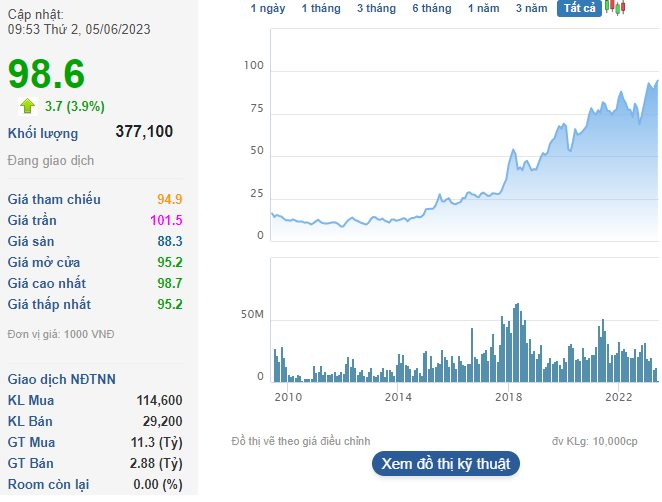The height and width of the screenshot is (502, 662).
Task: Click the "Giá trần" label
Action: [x=32, y=220]
